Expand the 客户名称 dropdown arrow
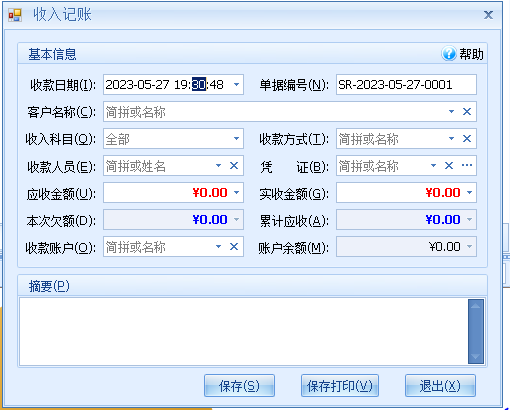The width and height of the screenshot is (510, 410). pyautogui.click(x=451, y=112)
